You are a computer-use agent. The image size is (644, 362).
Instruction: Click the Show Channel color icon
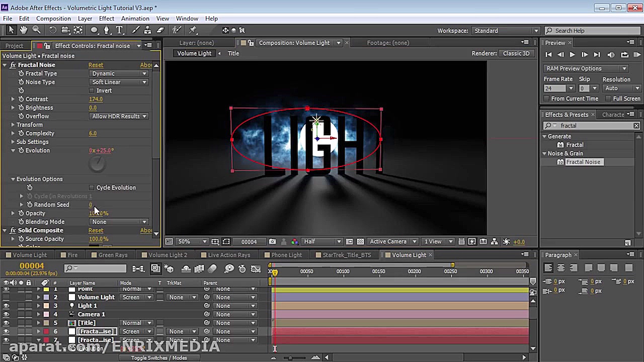pos(294,242)
